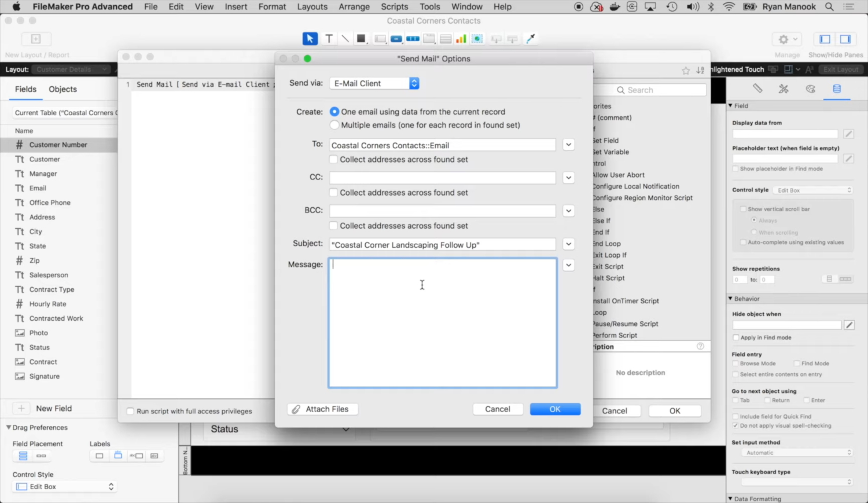This screenshot has height=503, width=868.
Task: Confirm the Send Mail options with OK
Action: (554, 409)
